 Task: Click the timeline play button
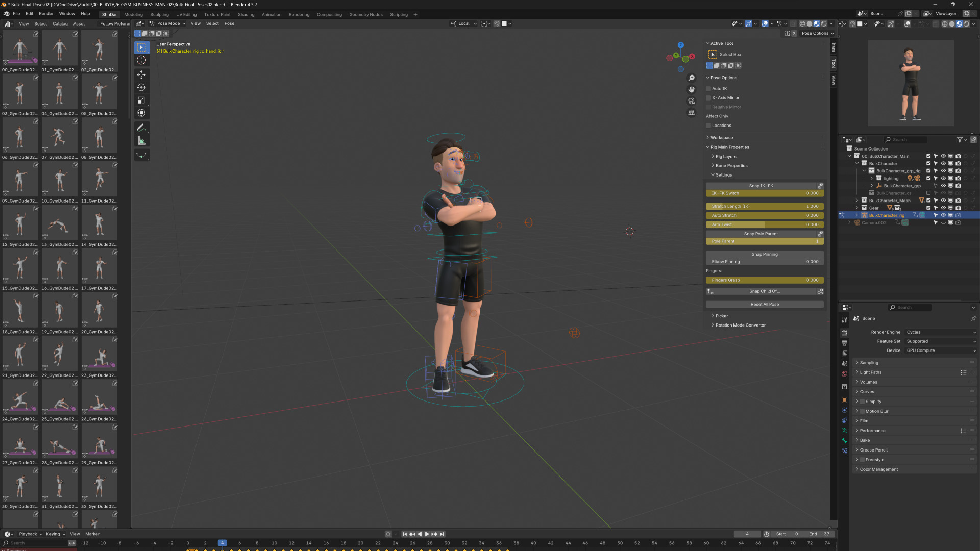[427, 534]
